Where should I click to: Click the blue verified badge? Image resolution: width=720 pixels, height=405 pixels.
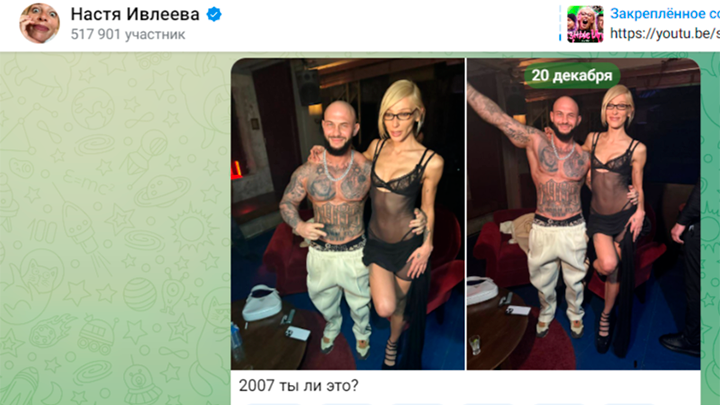pos(214,15)
